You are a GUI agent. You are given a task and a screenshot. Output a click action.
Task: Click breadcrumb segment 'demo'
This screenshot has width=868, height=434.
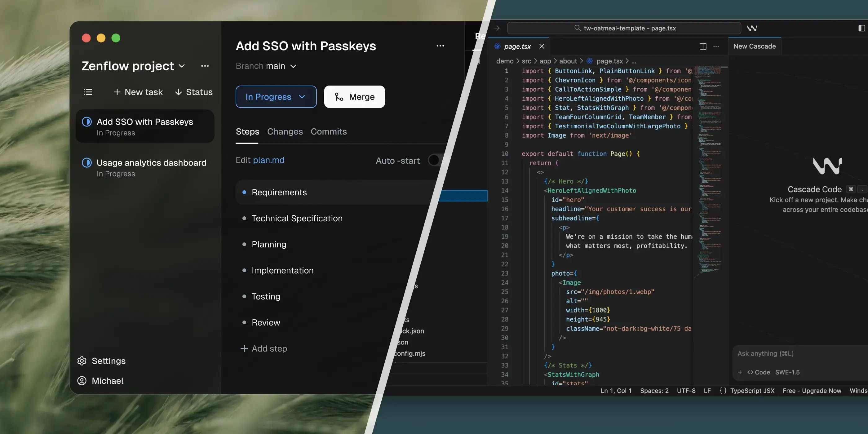point(504,61)
